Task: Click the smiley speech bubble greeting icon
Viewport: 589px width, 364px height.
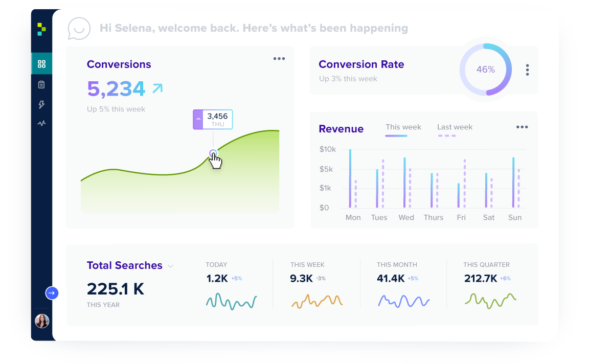Action: (79, 29)
